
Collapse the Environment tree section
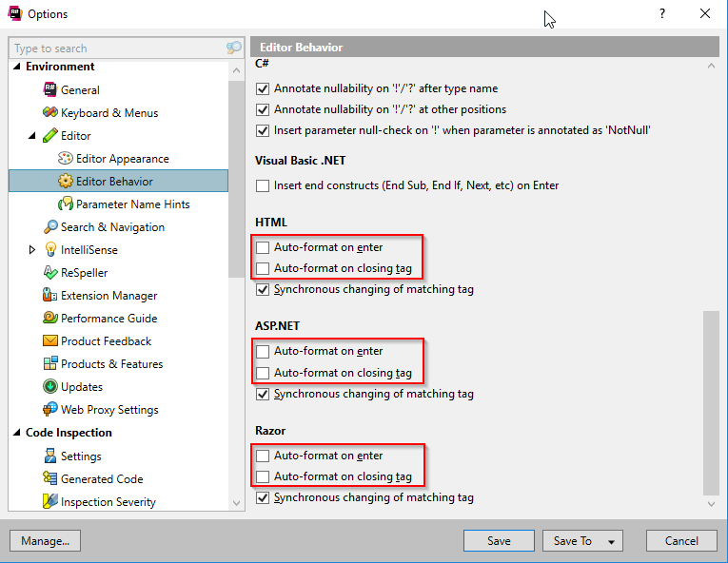pyautogui.click(x=17, y=67)
